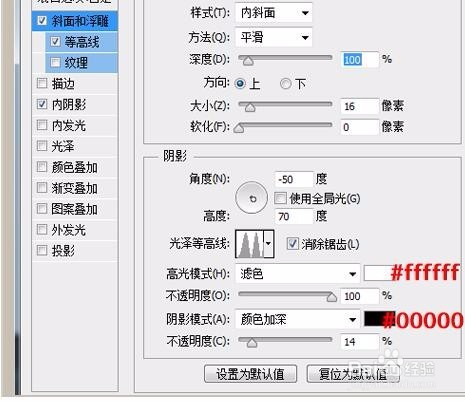The width and height of the screenshot is (465, 402).
Task: Enable the 使用全局光 checkbox
Action: (x=280, y=198)
